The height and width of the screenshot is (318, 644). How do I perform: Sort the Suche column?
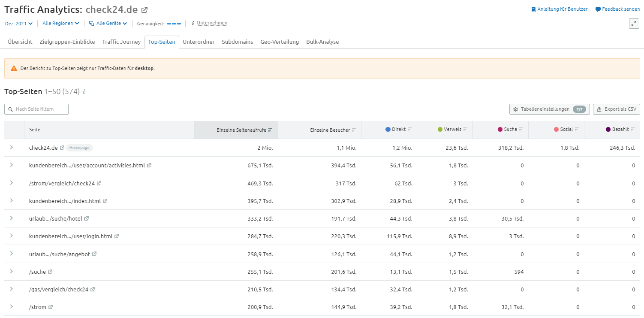(x=521, y=129)
